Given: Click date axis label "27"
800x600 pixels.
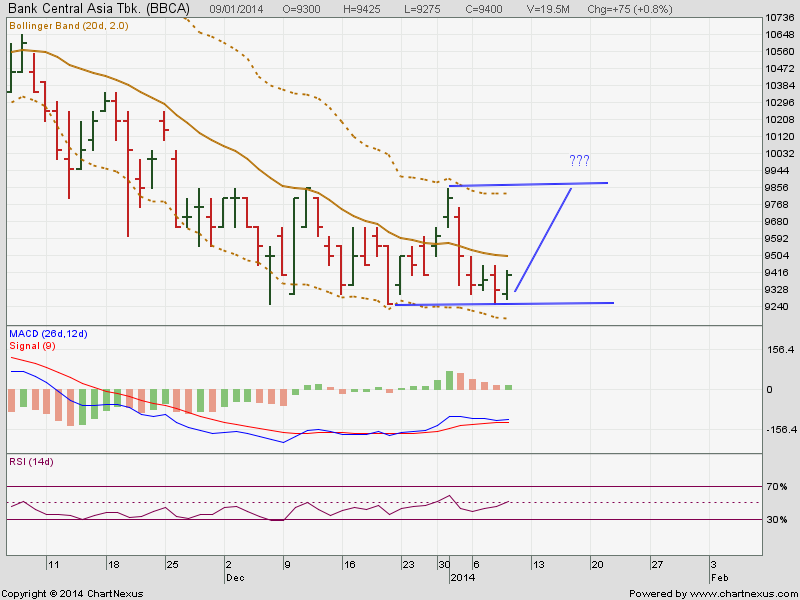Looking at the screenshot, I should point(657,565).
